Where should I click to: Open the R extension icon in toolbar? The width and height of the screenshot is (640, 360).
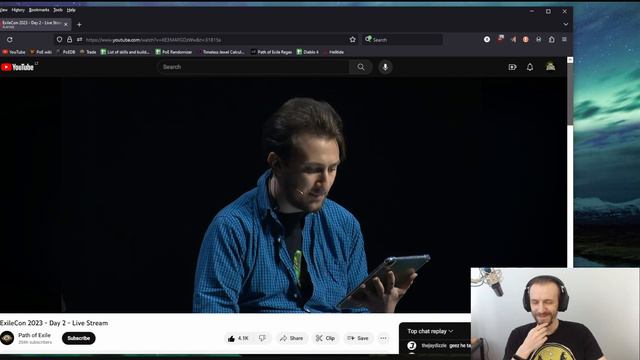(x=539, y=39)
